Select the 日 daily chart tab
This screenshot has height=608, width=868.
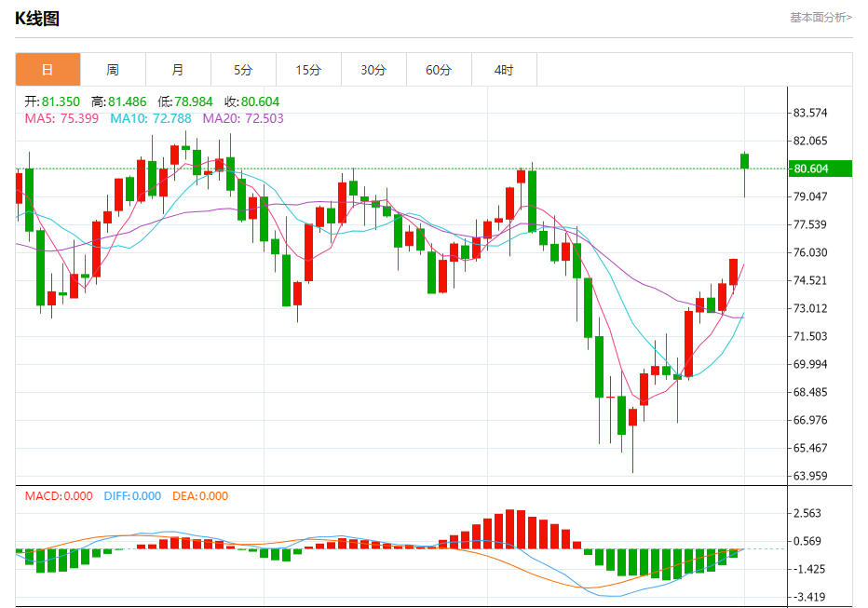coord(47,70)
